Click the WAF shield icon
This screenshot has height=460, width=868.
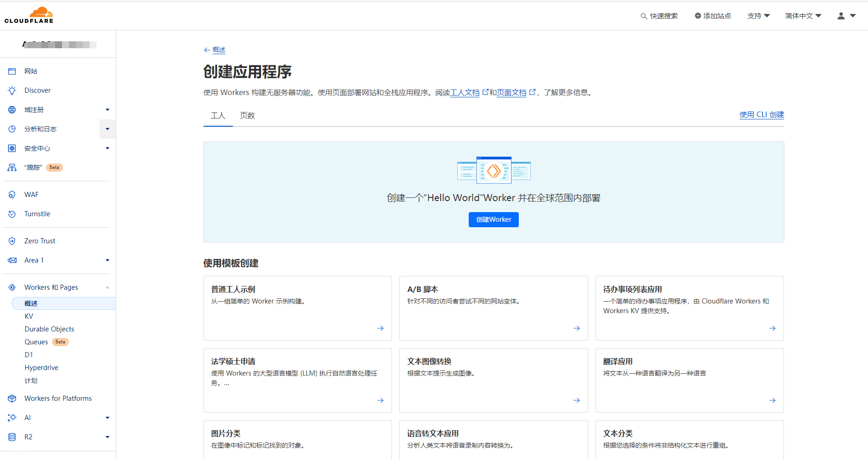point(12,195)
